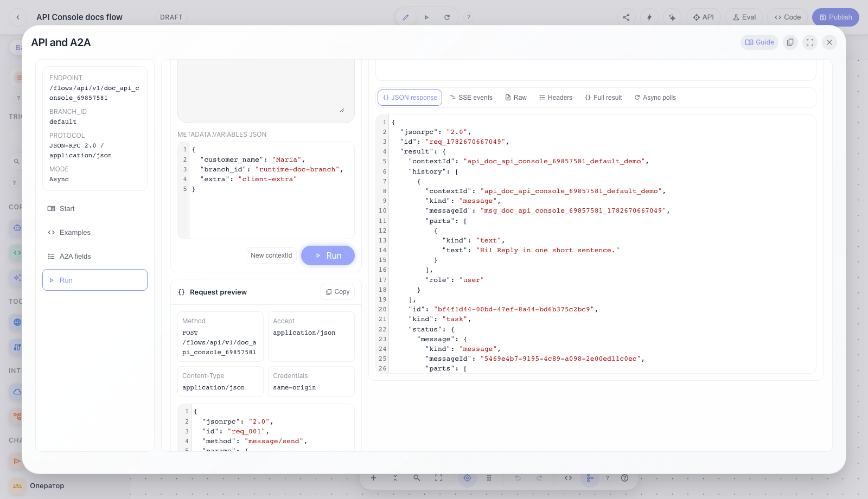Click the redo arrow in the bottom canvas toolbar
Viewport: 868px width, 499px height.
click(539, 478)
